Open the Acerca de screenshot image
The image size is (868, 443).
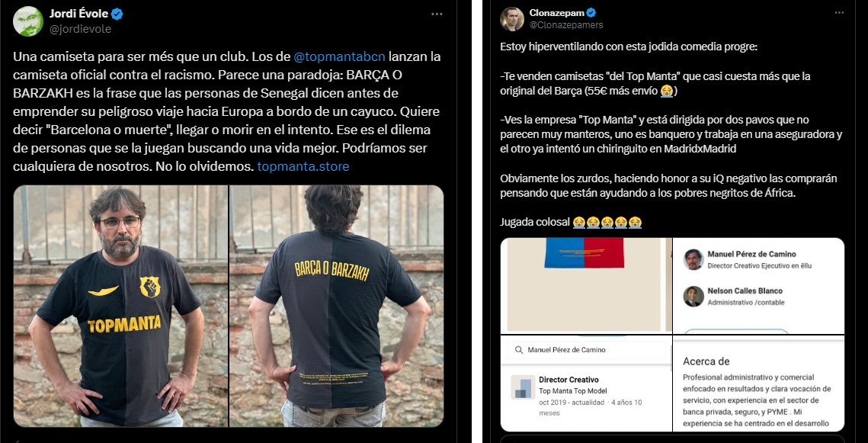(x=759, y=384)
